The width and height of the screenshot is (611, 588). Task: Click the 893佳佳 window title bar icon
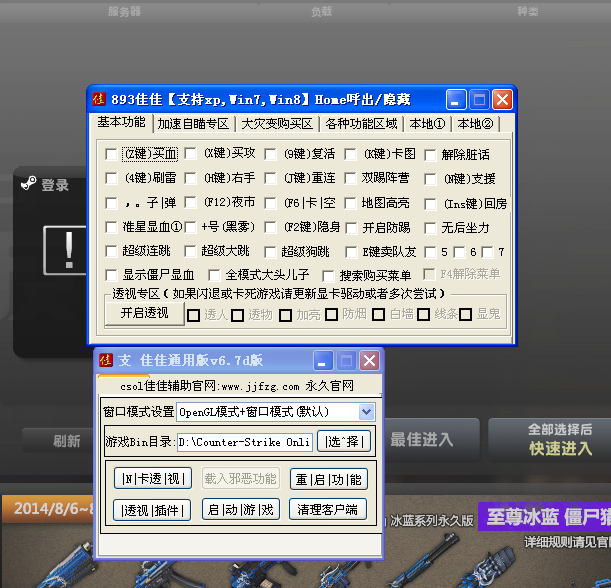tap(99, 99)
